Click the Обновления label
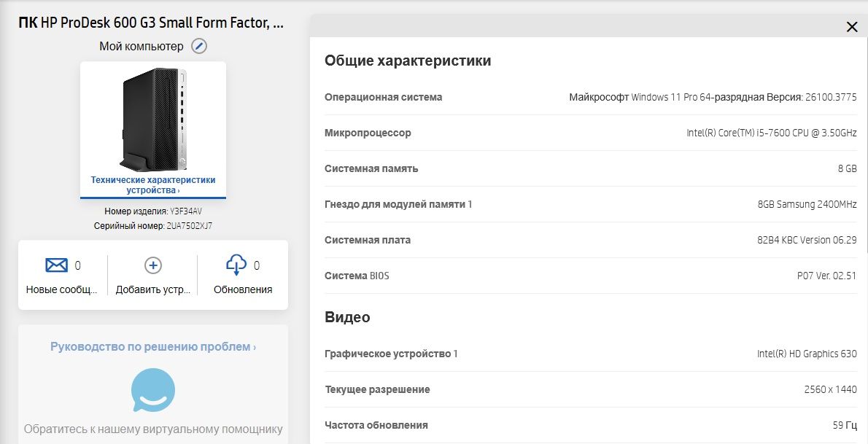 243,289
